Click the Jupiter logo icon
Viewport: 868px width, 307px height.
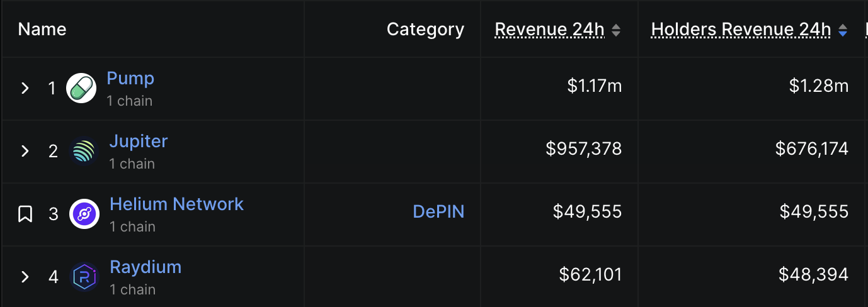pyautogui.click(x=84, y=151)
